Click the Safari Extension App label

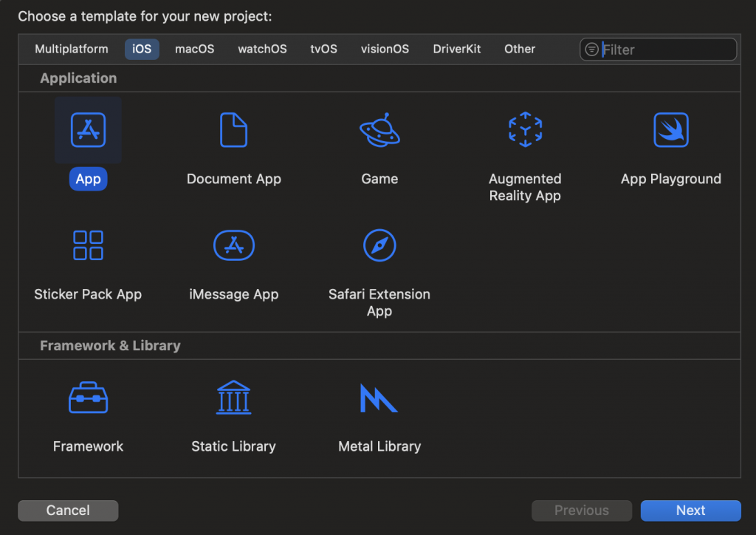(379, 302)
